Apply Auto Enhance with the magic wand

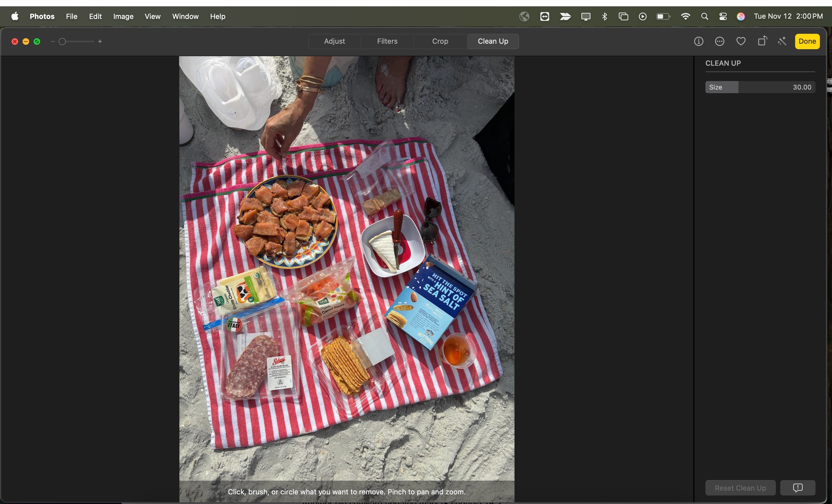coord(782,41)
